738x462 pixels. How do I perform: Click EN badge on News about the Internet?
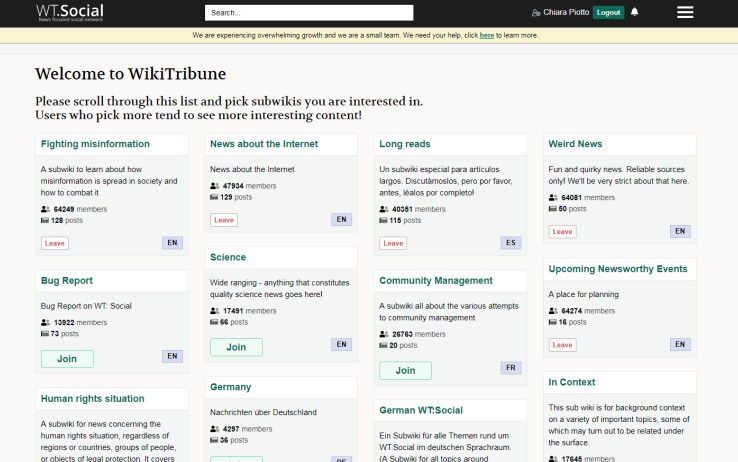tap(341, 219)
